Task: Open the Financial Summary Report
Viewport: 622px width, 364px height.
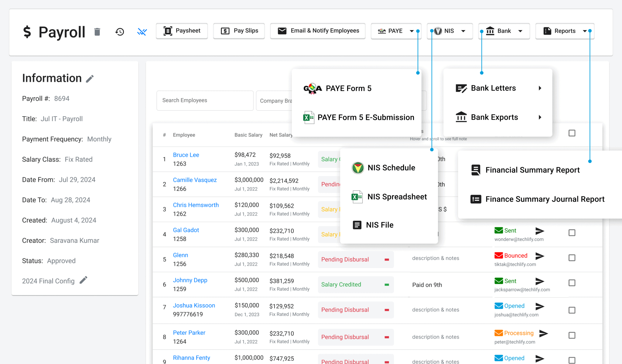Action: (532, 170)
